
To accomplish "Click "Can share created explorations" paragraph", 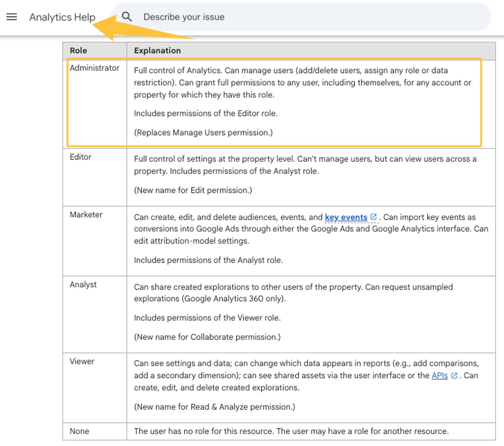I will tap(293, 293).
